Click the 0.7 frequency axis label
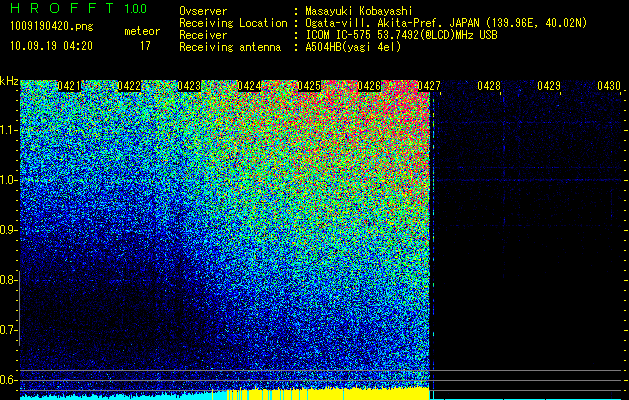Viewport: 629px width, 400px height. coord(8,330)
